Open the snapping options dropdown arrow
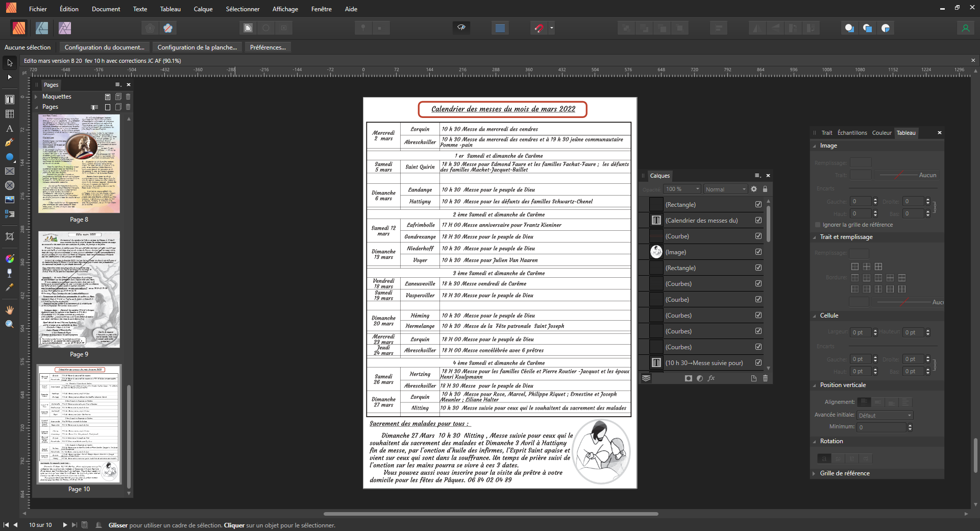The width and height of the screenshot is (980, 531). [551, 28]
